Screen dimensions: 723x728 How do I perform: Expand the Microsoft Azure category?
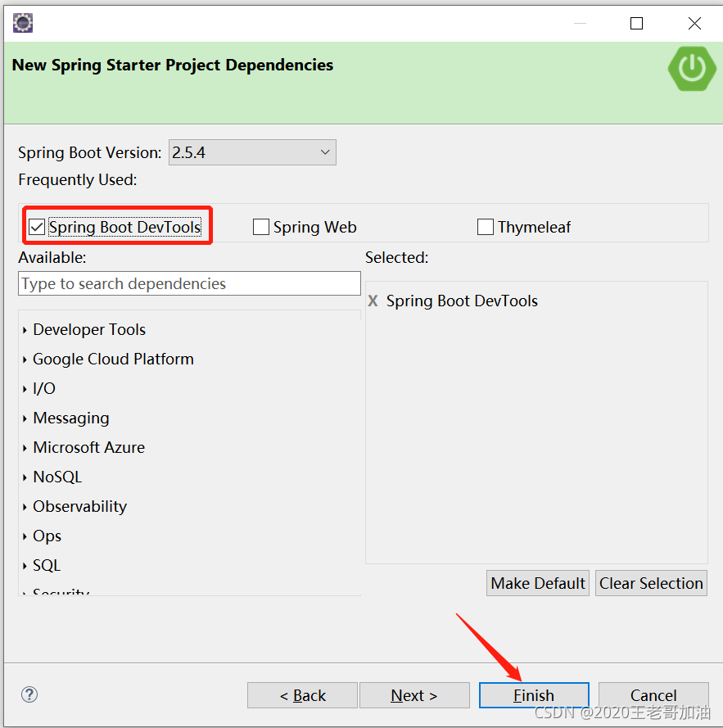click(x=25, y=448)
